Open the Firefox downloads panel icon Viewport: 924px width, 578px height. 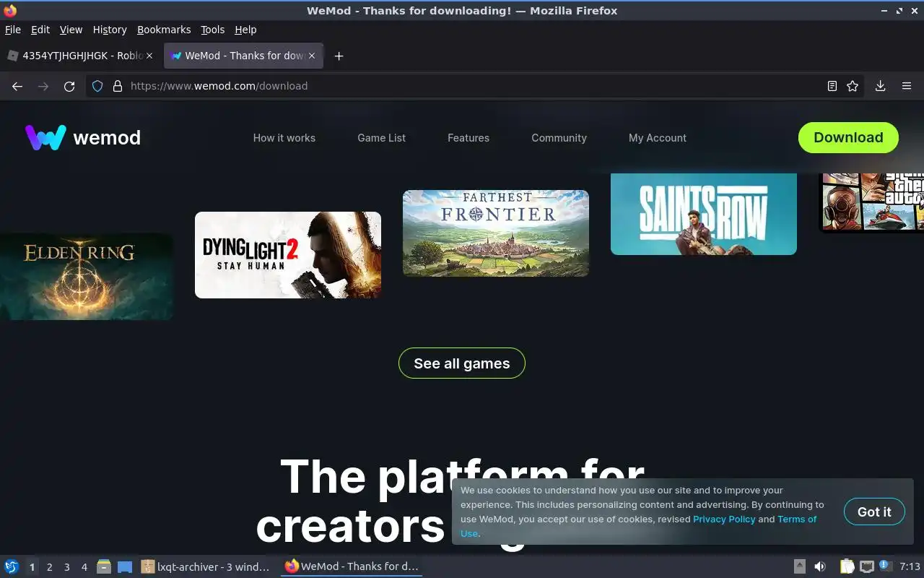pos(881,86)
